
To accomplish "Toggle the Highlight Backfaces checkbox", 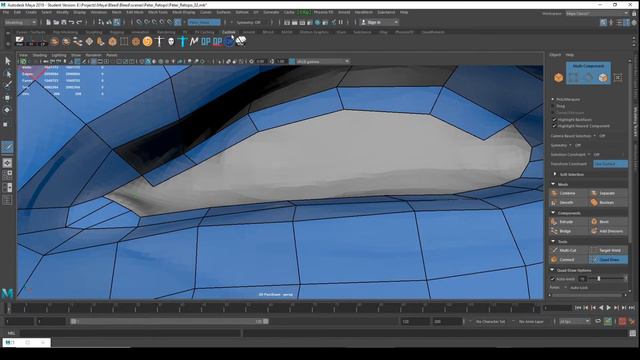I will (554, 120).
